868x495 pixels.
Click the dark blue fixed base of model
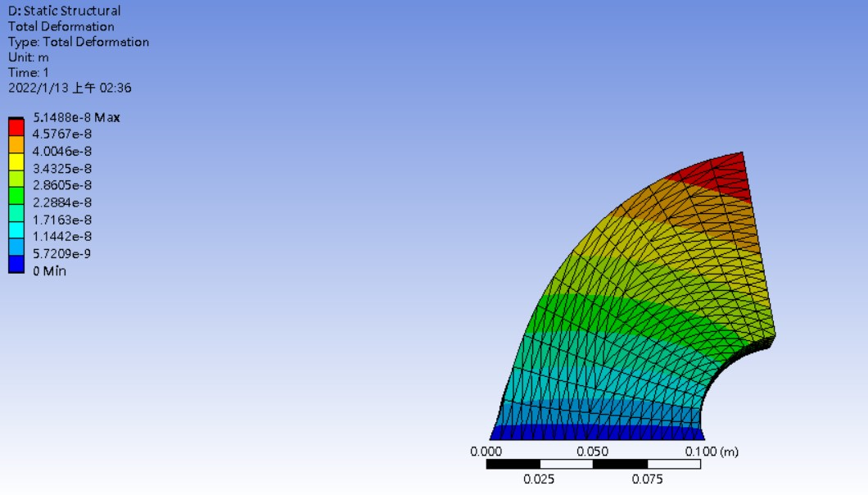597,433
